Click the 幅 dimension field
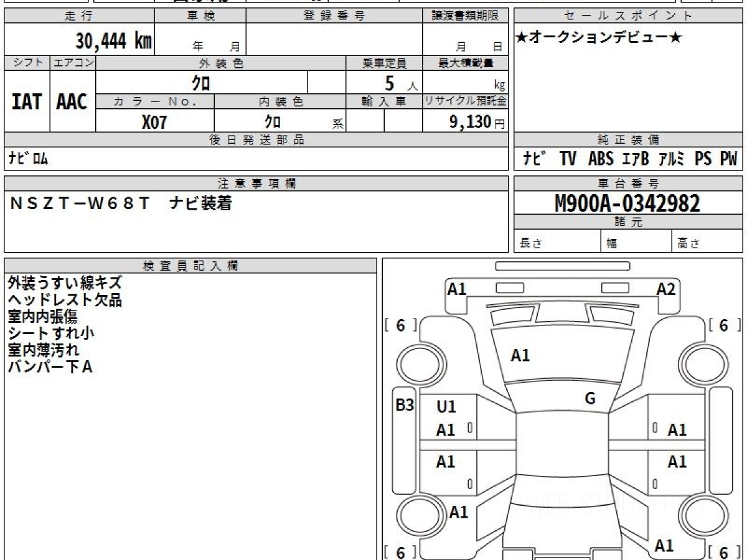 tap(636, 242)
